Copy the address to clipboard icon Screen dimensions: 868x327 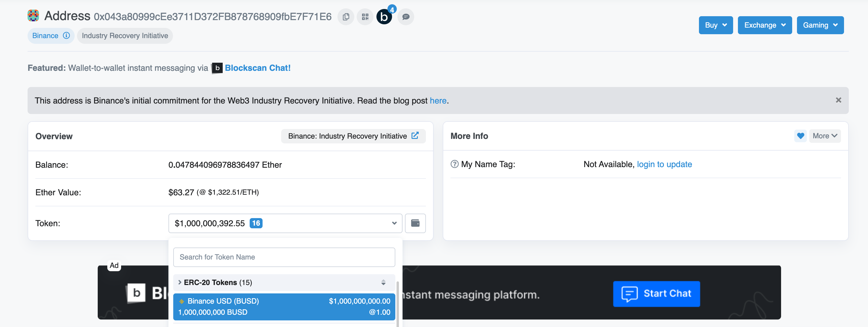click(x=346, y=17)
